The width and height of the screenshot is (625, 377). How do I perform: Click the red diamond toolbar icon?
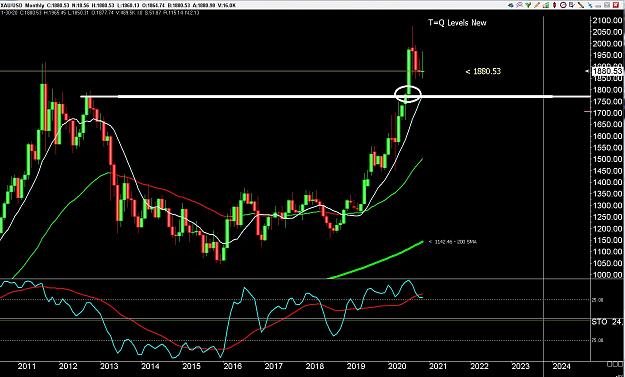pyautogui.click(x=554, y=5)
